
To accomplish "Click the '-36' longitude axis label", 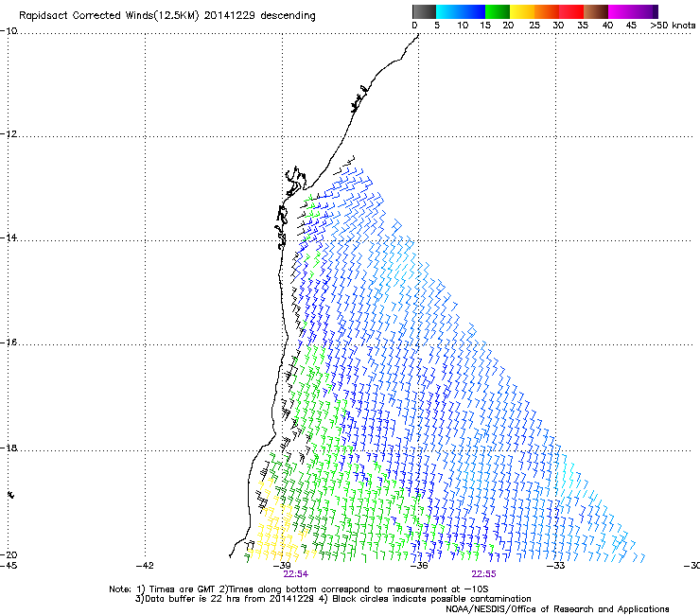I will (x=419, y=566).
